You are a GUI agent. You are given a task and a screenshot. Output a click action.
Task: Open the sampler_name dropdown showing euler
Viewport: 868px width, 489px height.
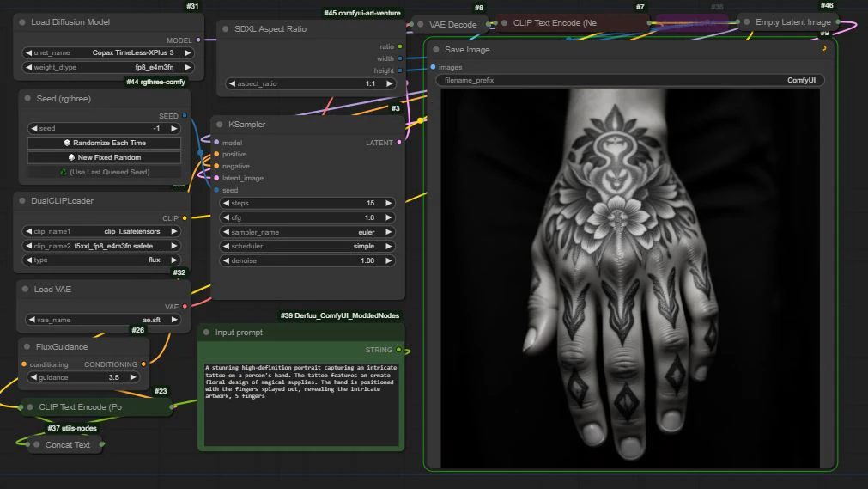pos(307,232)
